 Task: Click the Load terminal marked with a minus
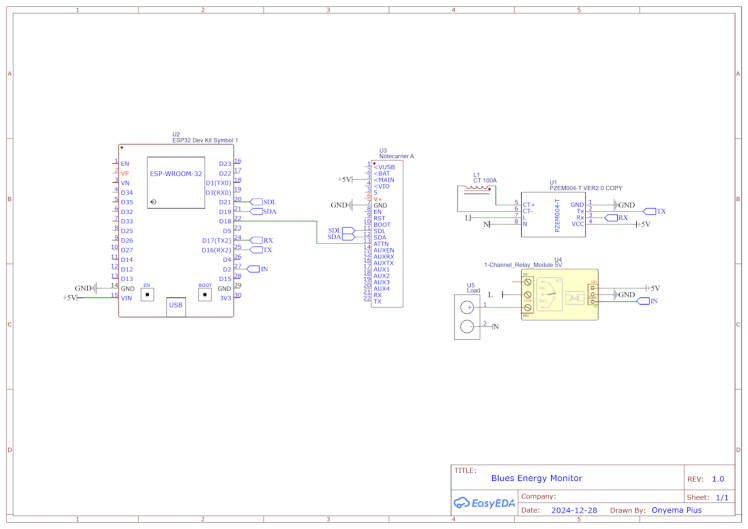(467, 327)
